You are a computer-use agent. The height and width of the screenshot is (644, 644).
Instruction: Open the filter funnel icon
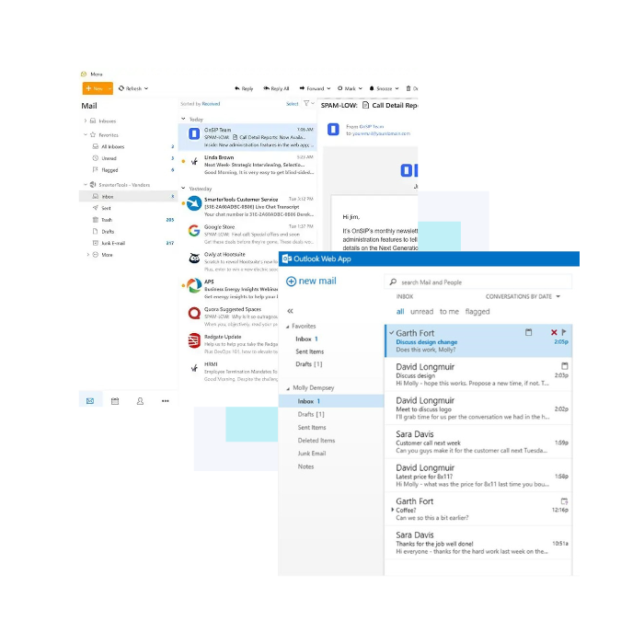point(306,103)
